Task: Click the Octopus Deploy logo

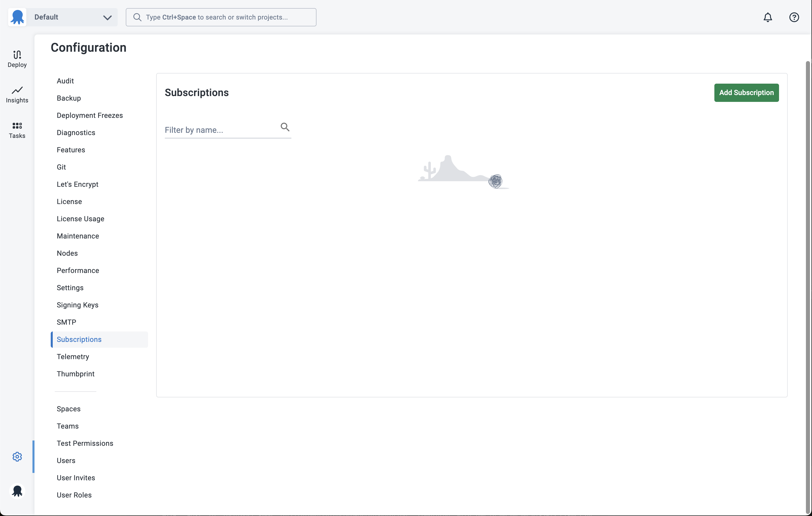Action: pyautogui.click(x=17, y=17)
